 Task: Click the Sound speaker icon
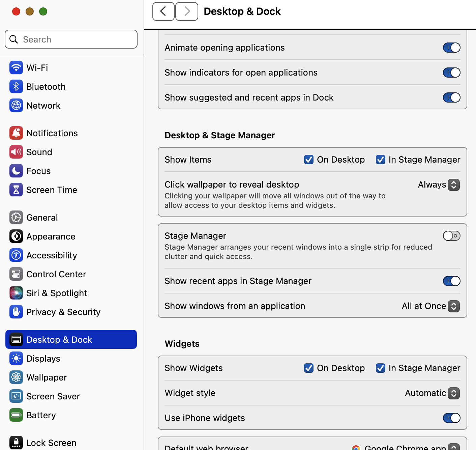16,152
